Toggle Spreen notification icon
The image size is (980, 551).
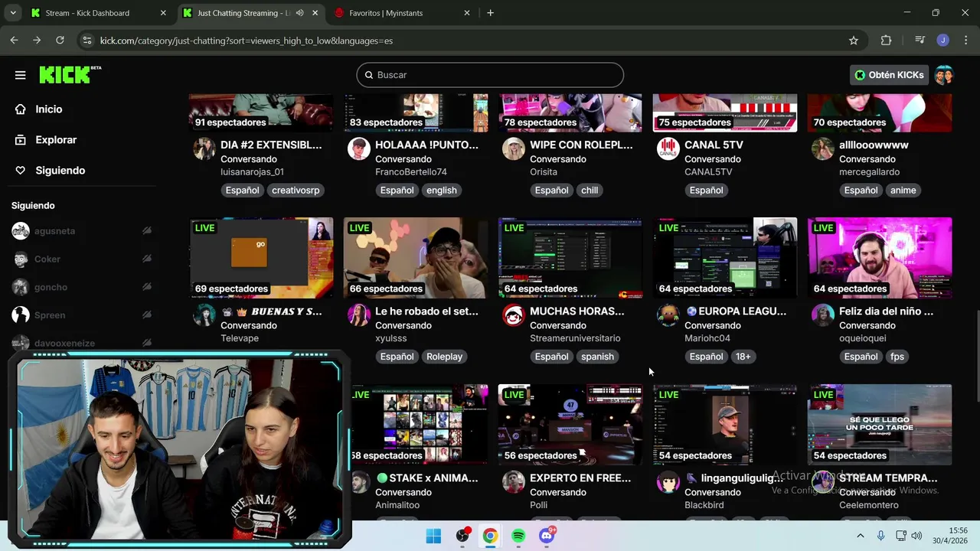(x=146, y=315)
